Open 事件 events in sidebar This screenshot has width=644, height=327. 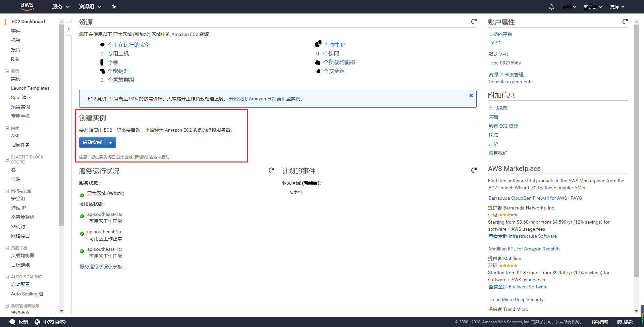[x=16, y=31]
